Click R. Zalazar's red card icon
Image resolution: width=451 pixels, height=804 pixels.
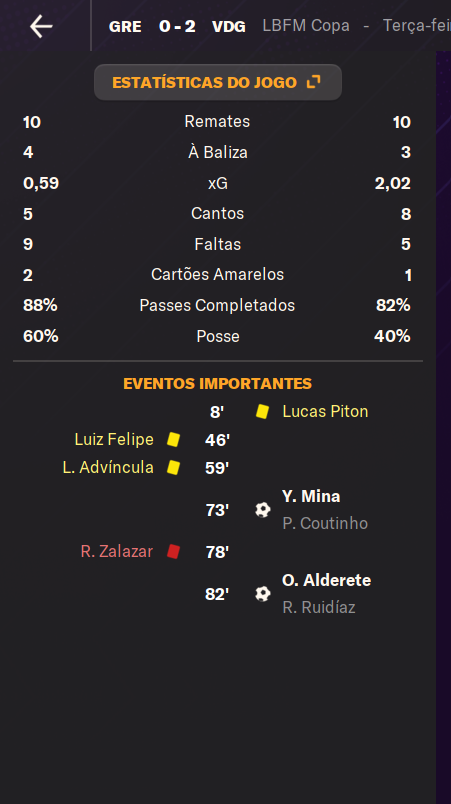pos(173,552)
